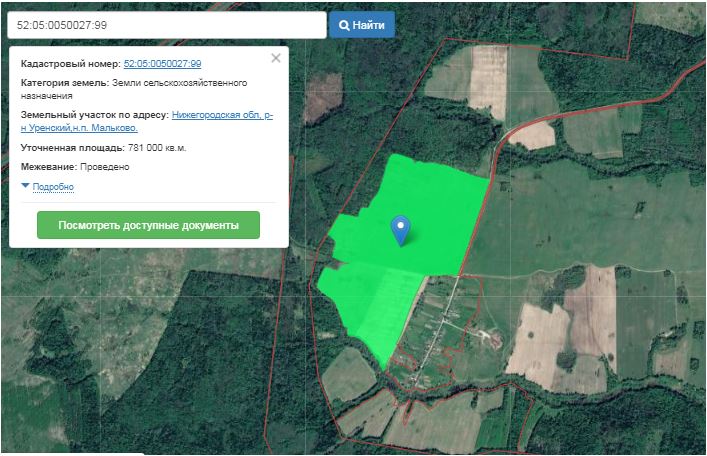This screenshot has height=456, width=707.
Task: Expand the Подробно details section
Action: (x=53, y=187)
